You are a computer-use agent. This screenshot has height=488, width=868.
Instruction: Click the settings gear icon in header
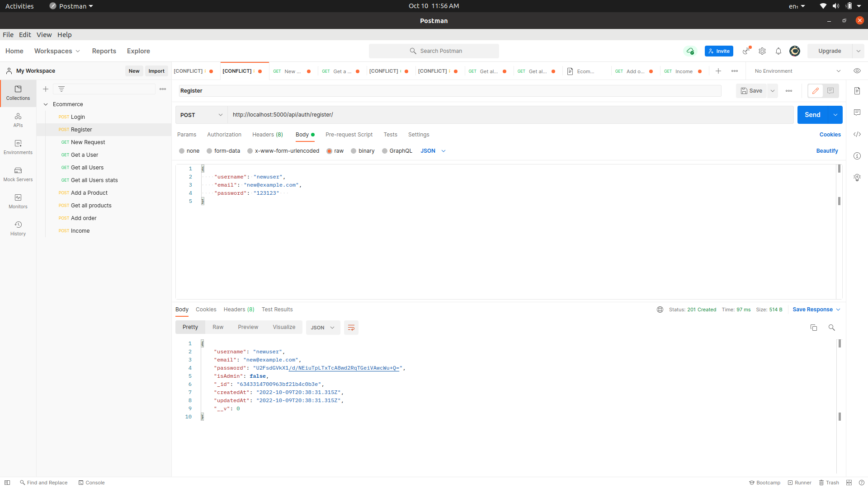click(762, 51)
